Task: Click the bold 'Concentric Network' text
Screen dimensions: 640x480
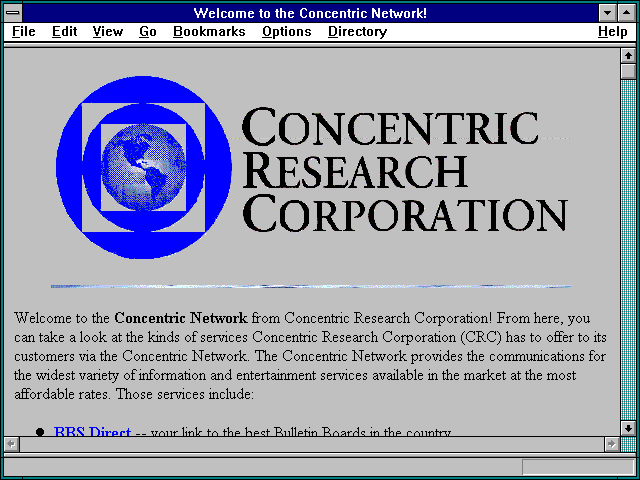Action: point(181,318)
